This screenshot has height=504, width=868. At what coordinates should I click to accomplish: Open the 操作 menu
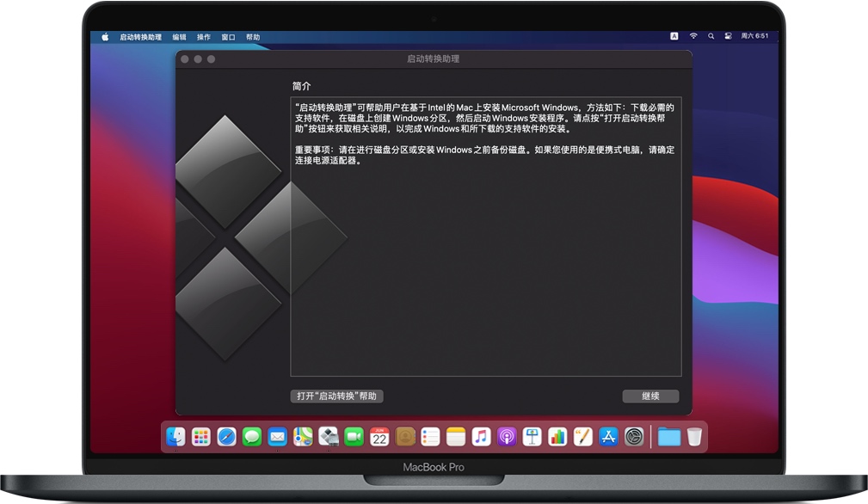click(x=205, y=37)
